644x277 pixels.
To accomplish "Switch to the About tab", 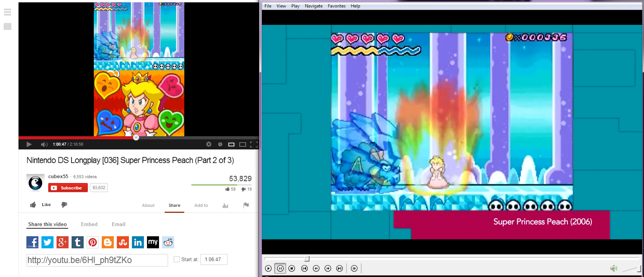I will point(148,205).
